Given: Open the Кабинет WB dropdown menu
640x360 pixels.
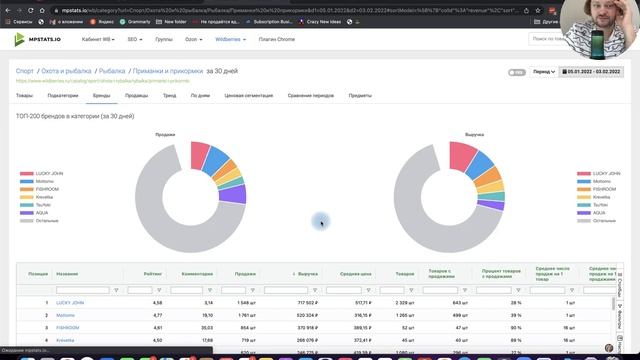Looking at the screenshot, I should click(x=98, y=40).
